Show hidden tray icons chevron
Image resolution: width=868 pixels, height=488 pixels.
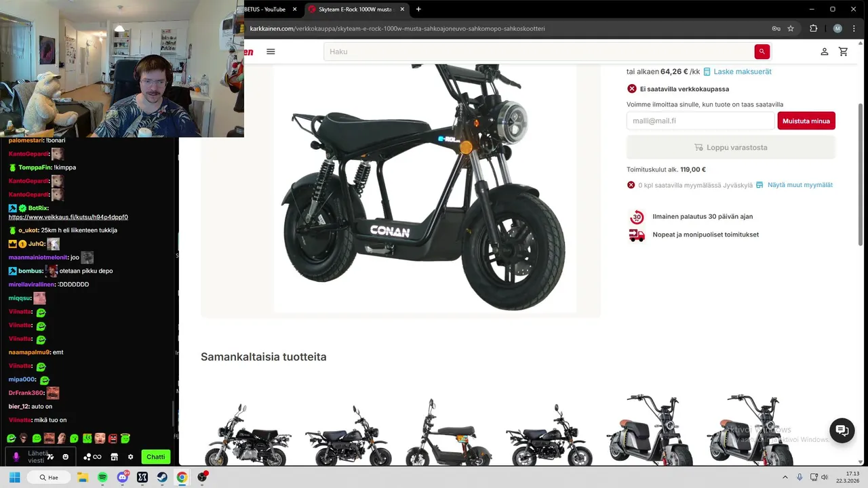click(x=785, y=477)
